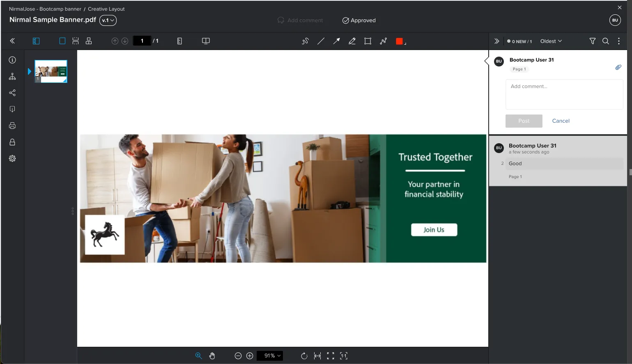The width and height of the screenshot is (632, 364).
Task: Cancel the new comment
Action: point(561,121)
